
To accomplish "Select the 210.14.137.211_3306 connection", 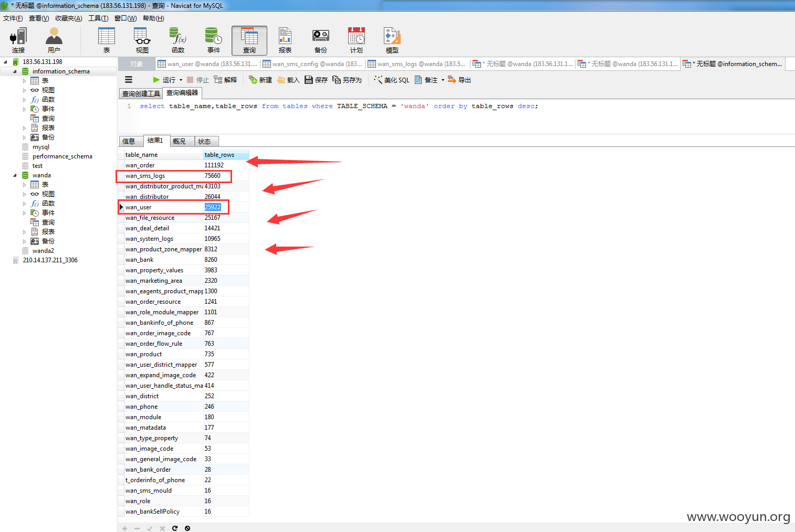I will point(50,260).
